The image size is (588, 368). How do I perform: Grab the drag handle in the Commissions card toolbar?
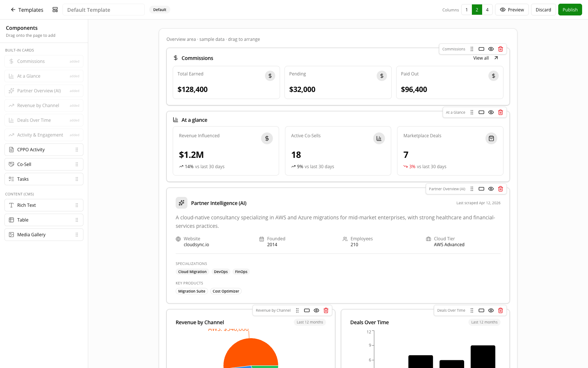(472, 49)
